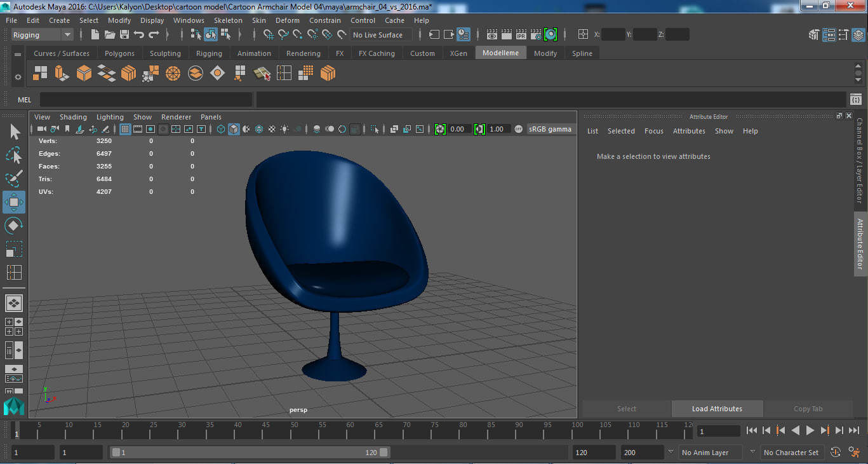Select the arrow Select tool in the toolbox
868x464 pixels.
point(14,132)
